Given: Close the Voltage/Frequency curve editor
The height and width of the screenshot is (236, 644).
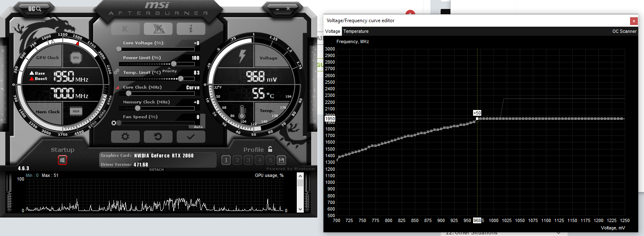Looking at the screenshot, I should pyautogui.click(x=634, y=21).
